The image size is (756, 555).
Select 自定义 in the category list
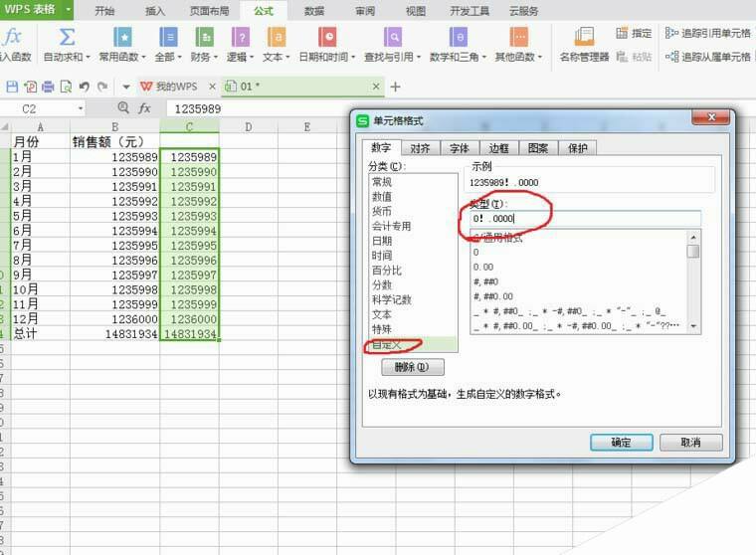tap(413, 344)
